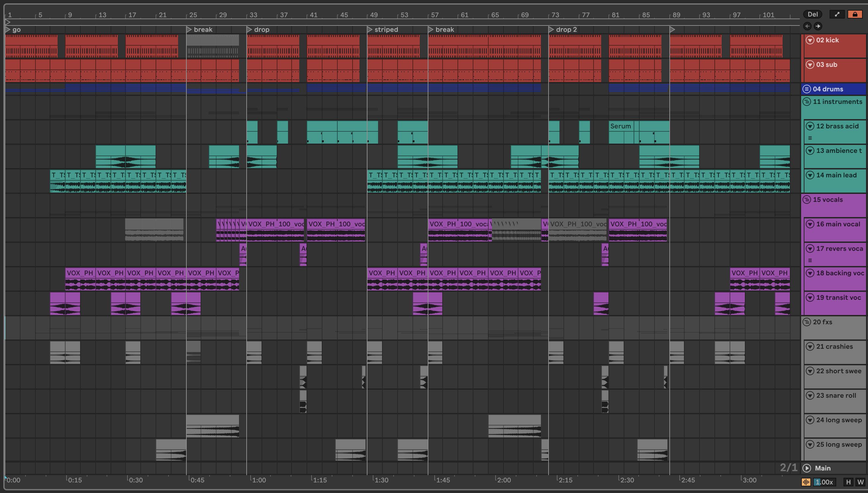This screenshot has height=493, width=868.
Task: Click the Main track play icon
Action: pyautogui.click(x=807, y=468)
